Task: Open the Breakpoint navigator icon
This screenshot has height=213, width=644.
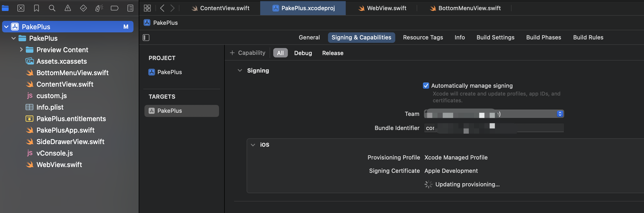Action: (114, 8)
